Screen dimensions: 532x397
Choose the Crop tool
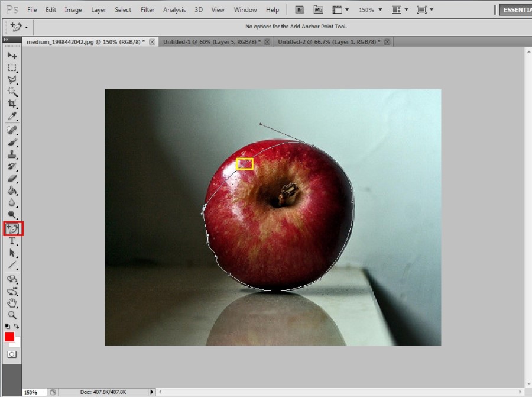point(12,104)
